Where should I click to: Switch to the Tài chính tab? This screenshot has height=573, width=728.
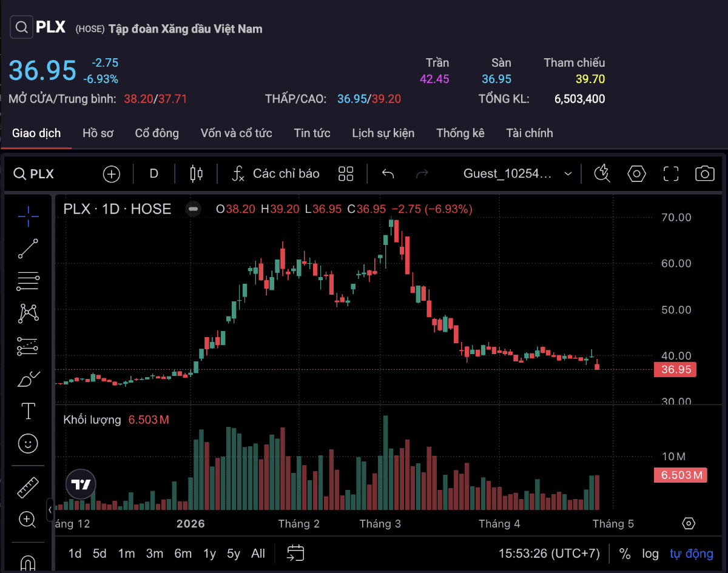(x=529, y=133)
